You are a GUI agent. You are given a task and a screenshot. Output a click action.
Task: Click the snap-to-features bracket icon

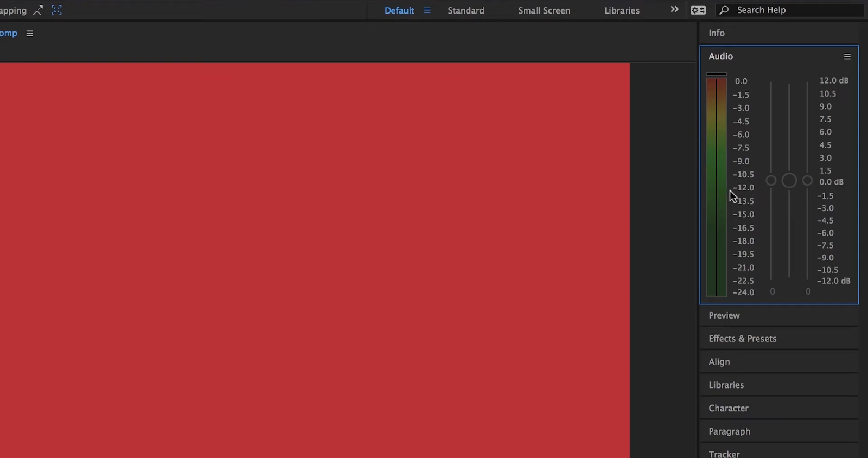pyautogui.click(x=56, y=10)
